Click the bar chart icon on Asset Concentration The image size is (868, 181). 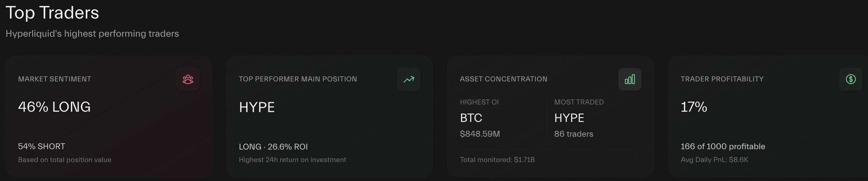(x=630, y=79)
